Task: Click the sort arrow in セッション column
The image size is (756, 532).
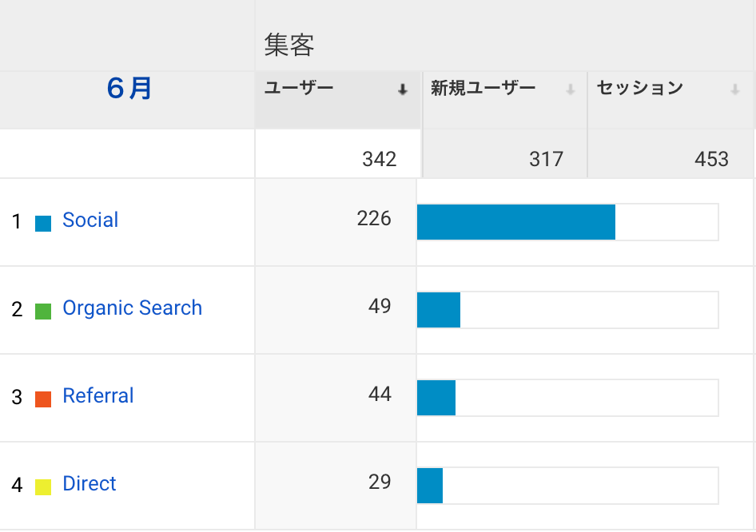Action: pyautogui.click(x=735, y=91)
